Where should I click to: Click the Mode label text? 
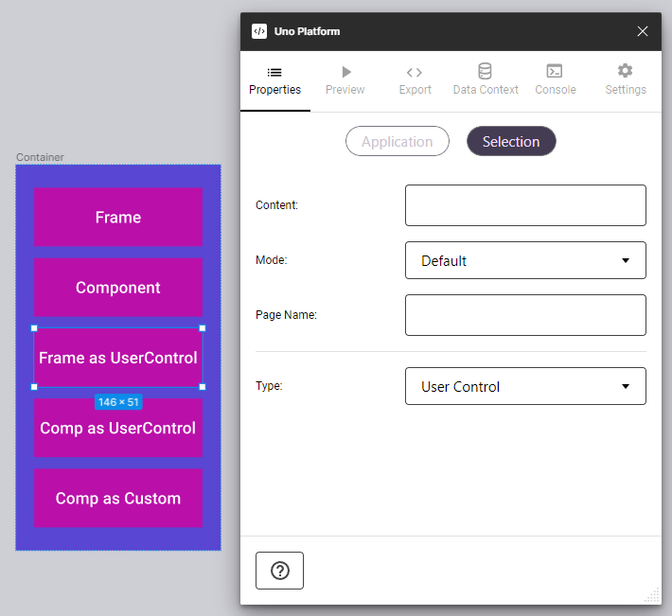tap(271, 260)
